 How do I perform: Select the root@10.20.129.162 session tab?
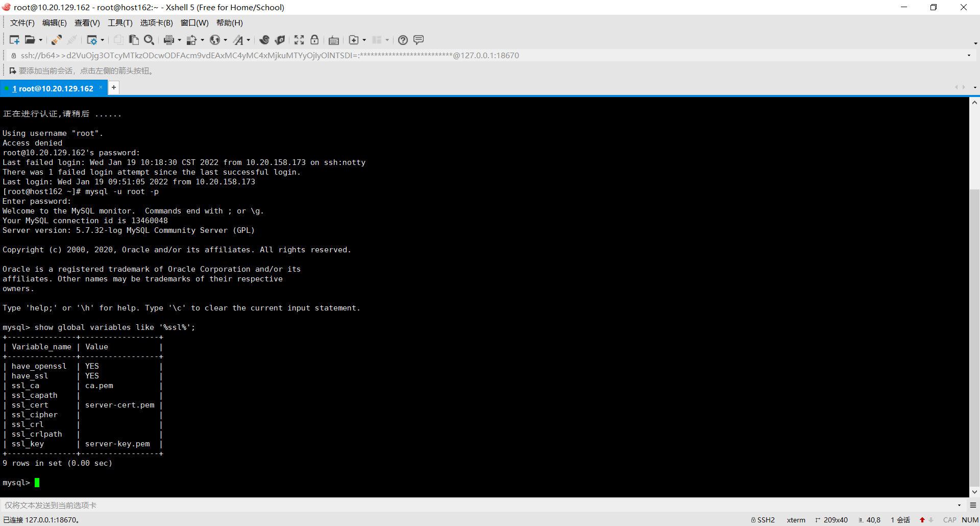[x=54, y=88]
